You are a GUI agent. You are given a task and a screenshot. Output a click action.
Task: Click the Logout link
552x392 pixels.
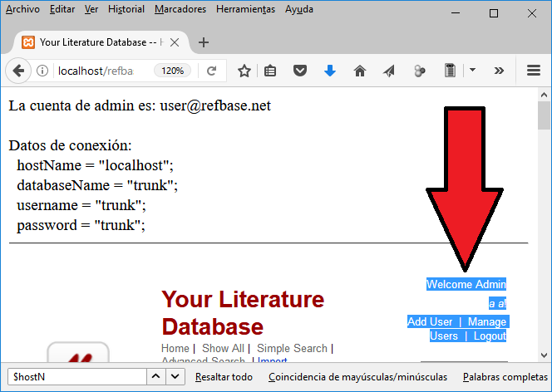point(490,336)
